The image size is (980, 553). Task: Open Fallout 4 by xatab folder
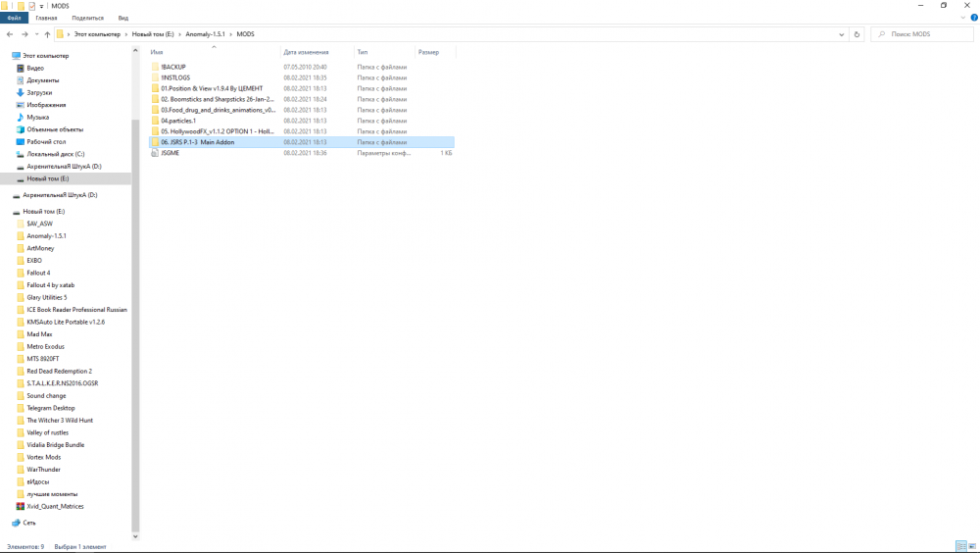coord(50,285)
